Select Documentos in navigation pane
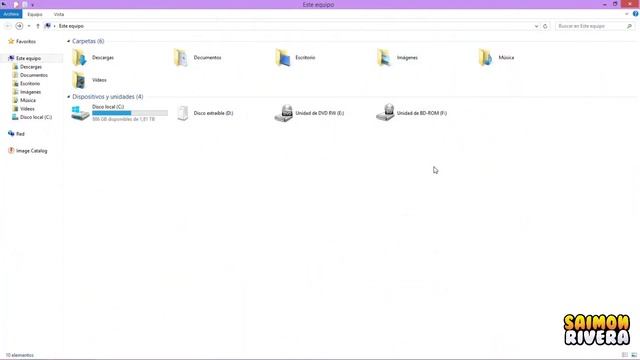This screenshot has height=360, width=640. pos(34,75)
